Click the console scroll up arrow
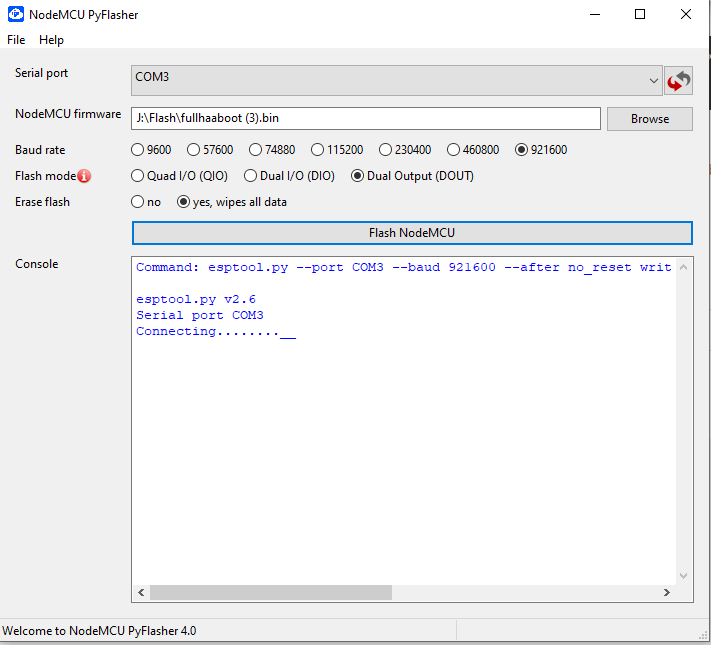711x645 pixels. click(x=683, y=267)
